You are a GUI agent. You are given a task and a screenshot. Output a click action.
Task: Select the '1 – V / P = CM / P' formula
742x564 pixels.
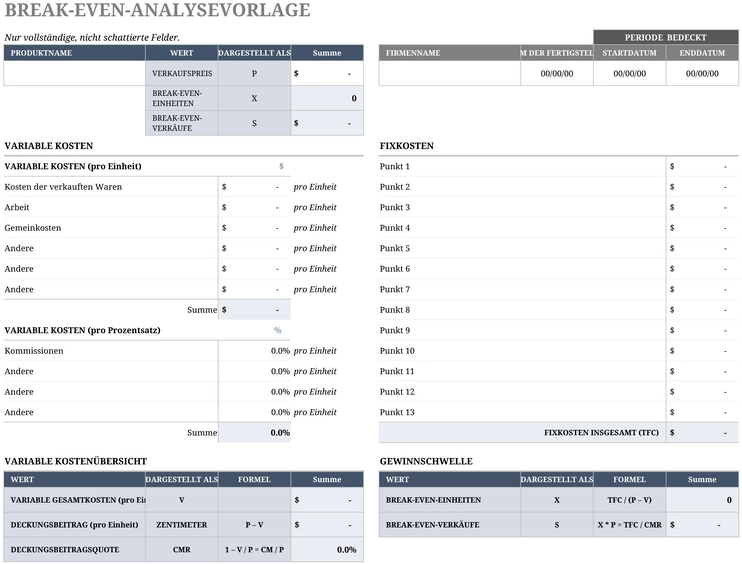(x=254, y=549)
